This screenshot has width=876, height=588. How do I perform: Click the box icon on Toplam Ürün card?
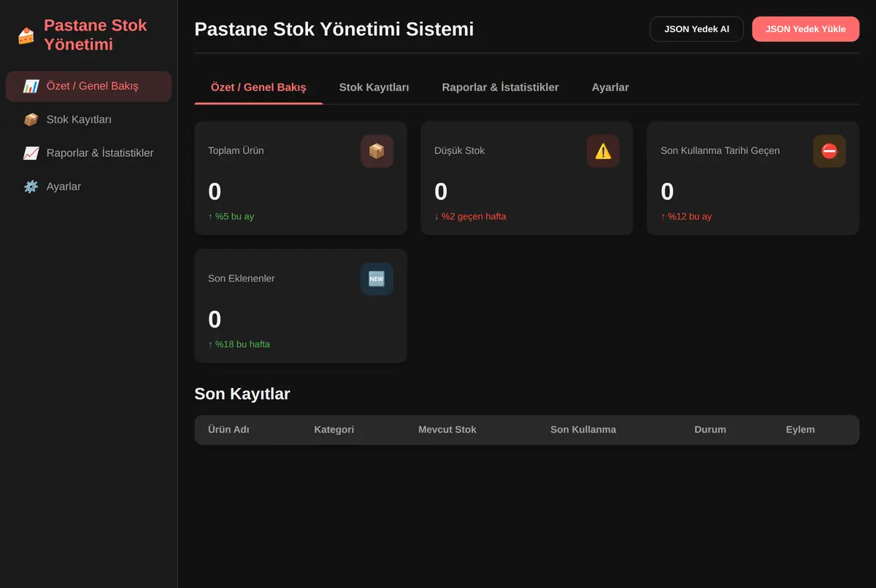[377, 151]
